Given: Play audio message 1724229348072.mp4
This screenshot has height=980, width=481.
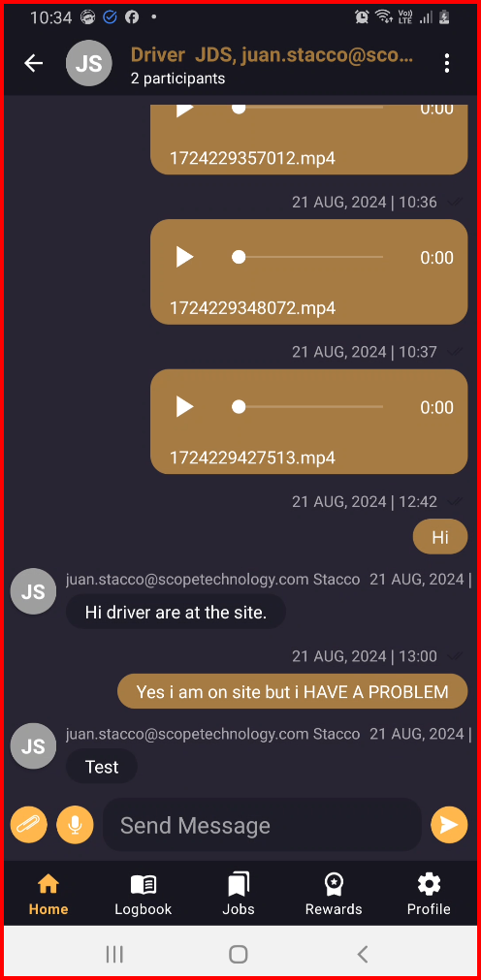Looking at the screenshot, I should point(184,257).
